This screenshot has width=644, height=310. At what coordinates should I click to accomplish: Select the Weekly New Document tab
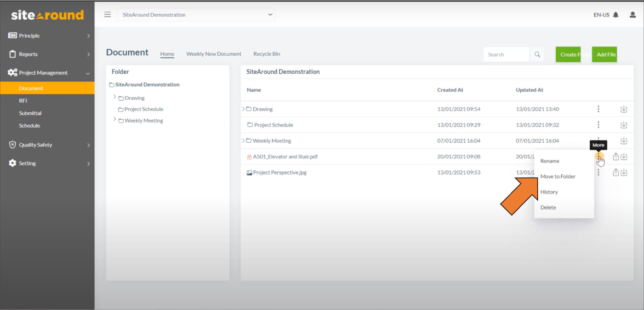pos(213,54)
